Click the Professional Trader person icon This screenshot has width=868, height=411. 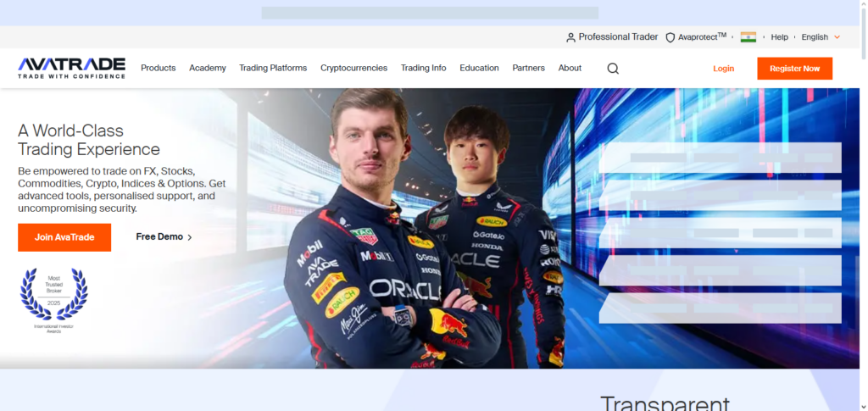(570, 37)
